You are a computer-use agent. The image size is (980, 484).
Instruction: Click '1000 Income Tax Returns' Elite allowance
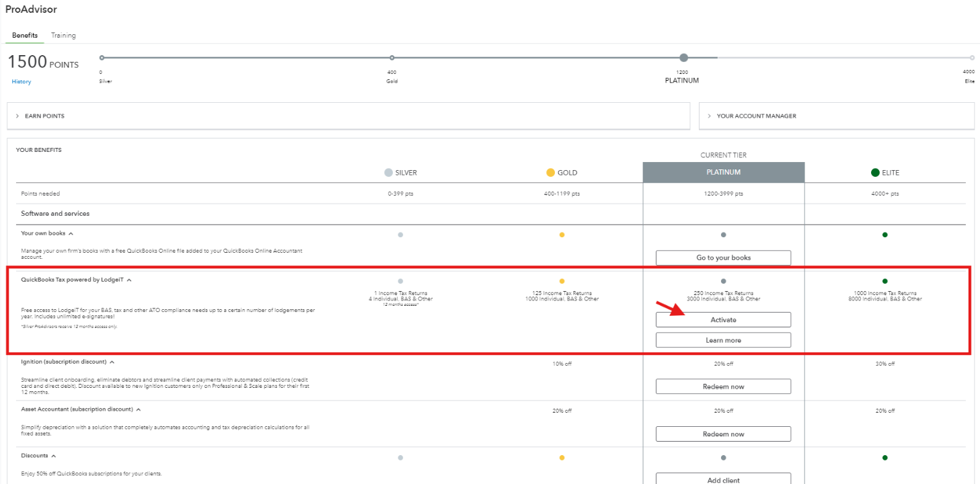coord(884,293)
